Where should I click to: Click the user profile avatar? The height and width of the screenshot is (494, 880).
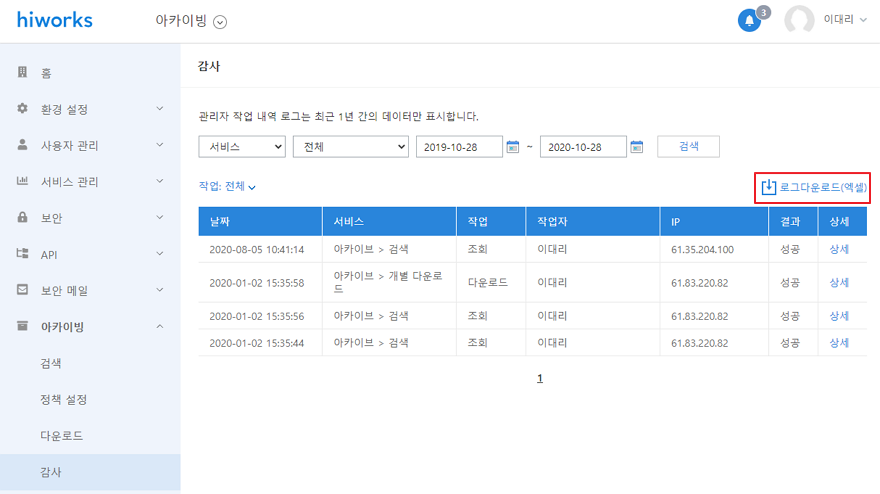799,20
